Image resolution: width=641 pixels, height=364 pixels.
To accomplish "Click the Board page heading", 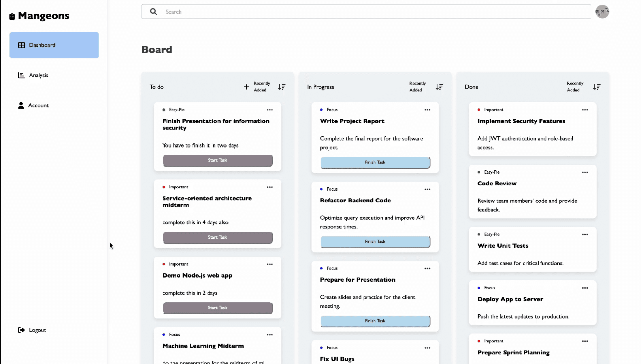I will [157, 49].
